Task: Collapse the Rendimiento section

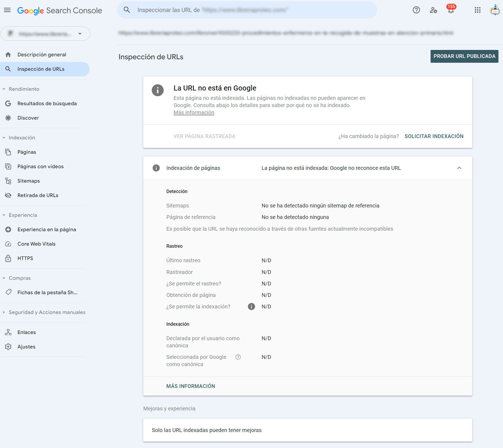Action: 4,89
